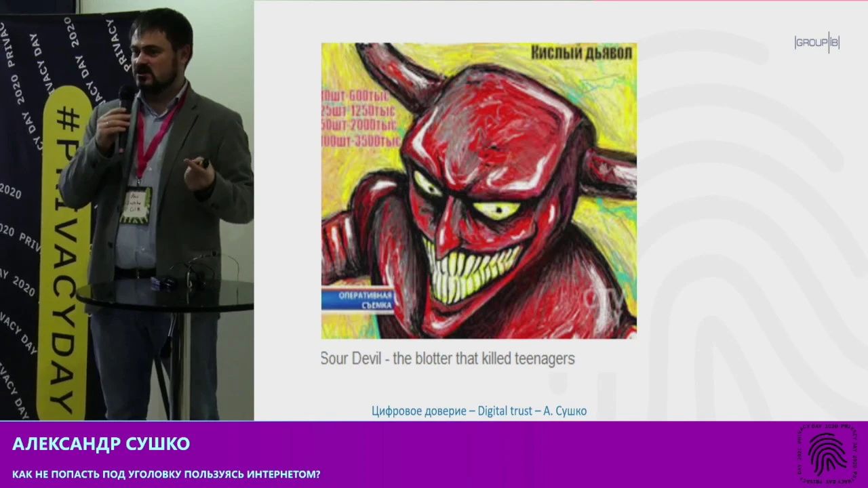Click the Privacy Day fingerprint logo
This screenshot has height=488, width=868.
tap(828, 453)
